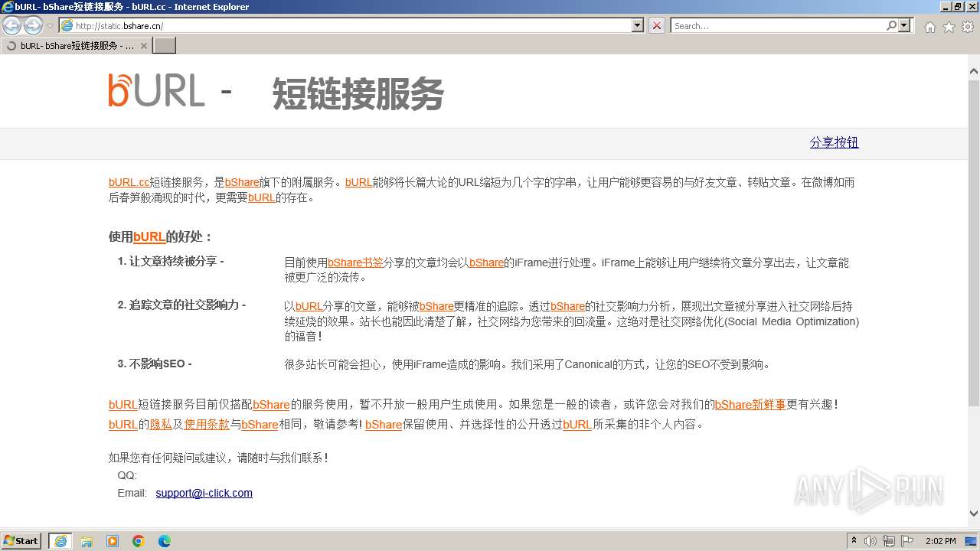980x551 pixels.
Task: Click the IE page icon in address bar
Action: point(67,26)
